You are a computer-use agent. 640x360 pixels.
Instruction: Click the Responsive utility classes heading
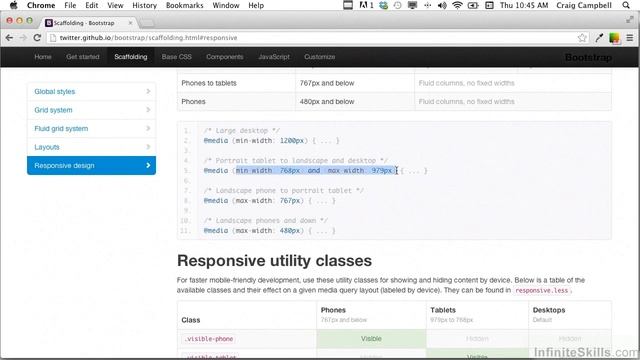pos(274,261)
